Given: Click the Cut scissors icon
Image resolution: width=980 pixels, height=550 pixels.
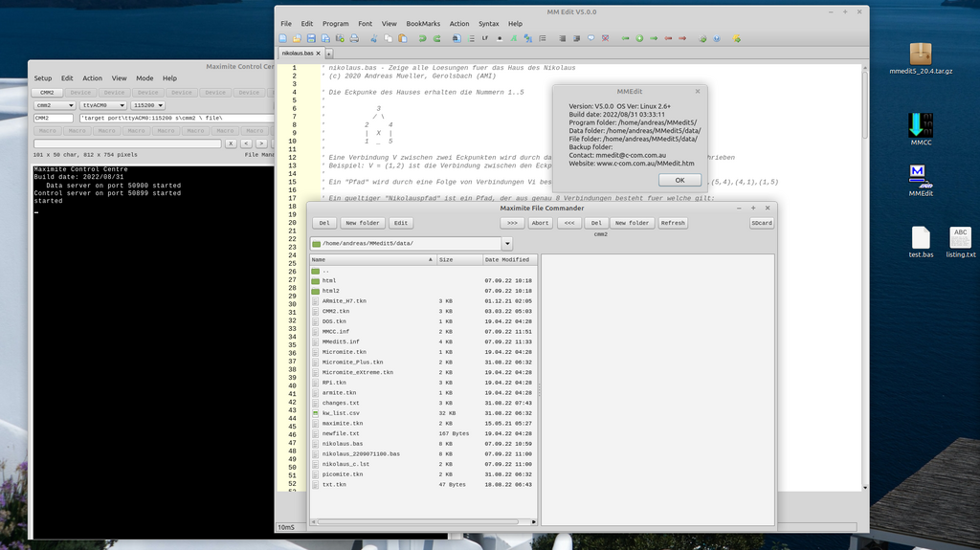Looking at the screenshot, I should pos(374,38).
